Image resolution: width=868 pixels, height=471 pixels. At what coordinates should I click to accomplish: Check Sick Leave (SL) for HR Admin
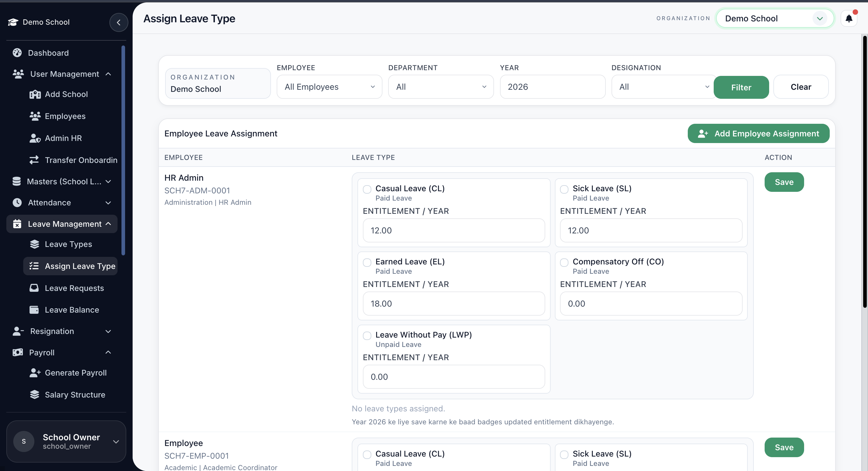[x=564, y=189]
